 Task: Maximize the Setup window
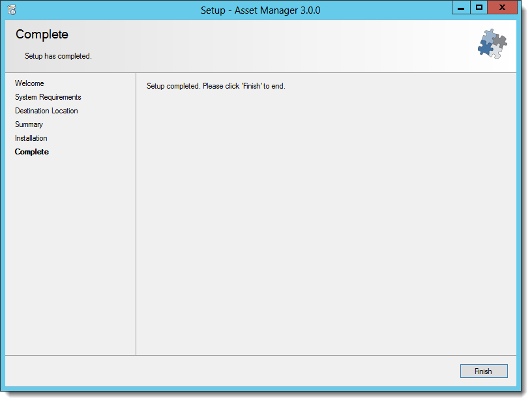479,7
